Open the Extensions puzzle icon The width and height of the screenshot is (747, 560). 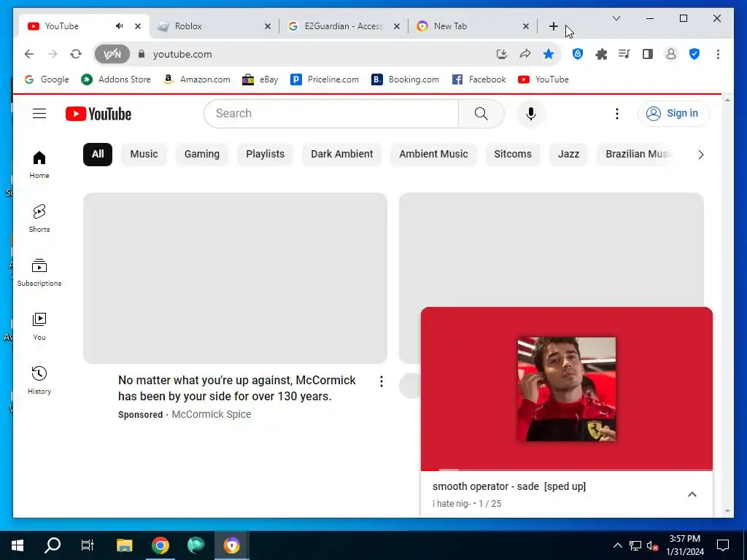coord(601,54)
